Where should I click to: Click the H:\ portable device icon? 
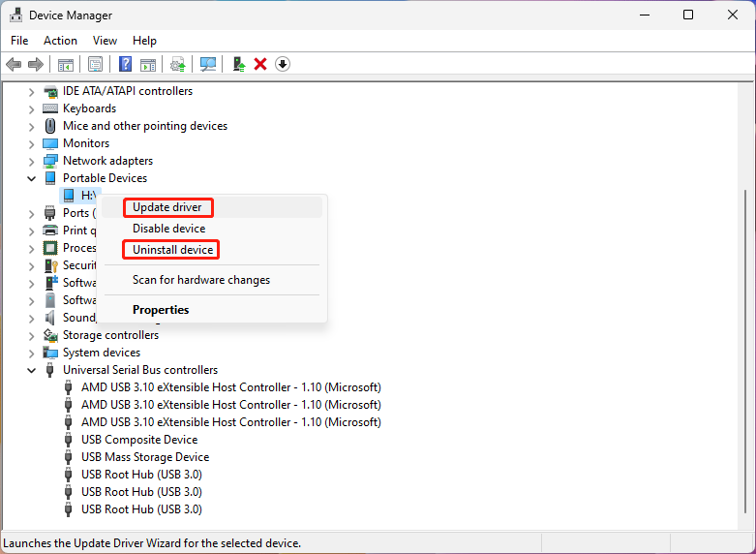69,196
